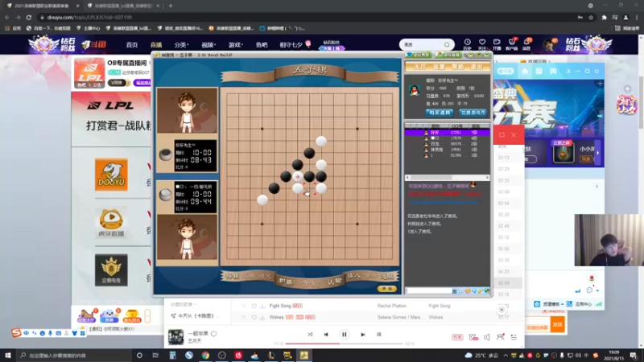Expand the 游戏 games dropdown
The width and height of the screenshot is (644, 362).
[236, 45]
